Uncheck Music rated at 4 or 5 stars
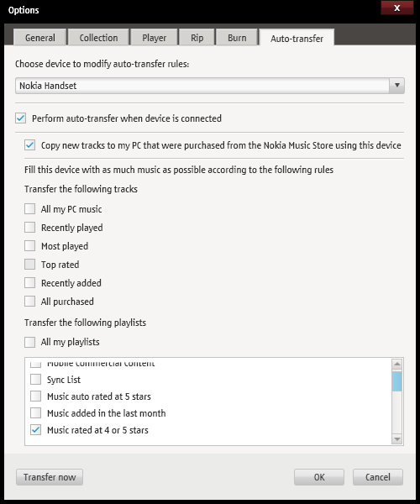Image resolution: width=420 pixels, height=504 pixels. pos(35,430)
